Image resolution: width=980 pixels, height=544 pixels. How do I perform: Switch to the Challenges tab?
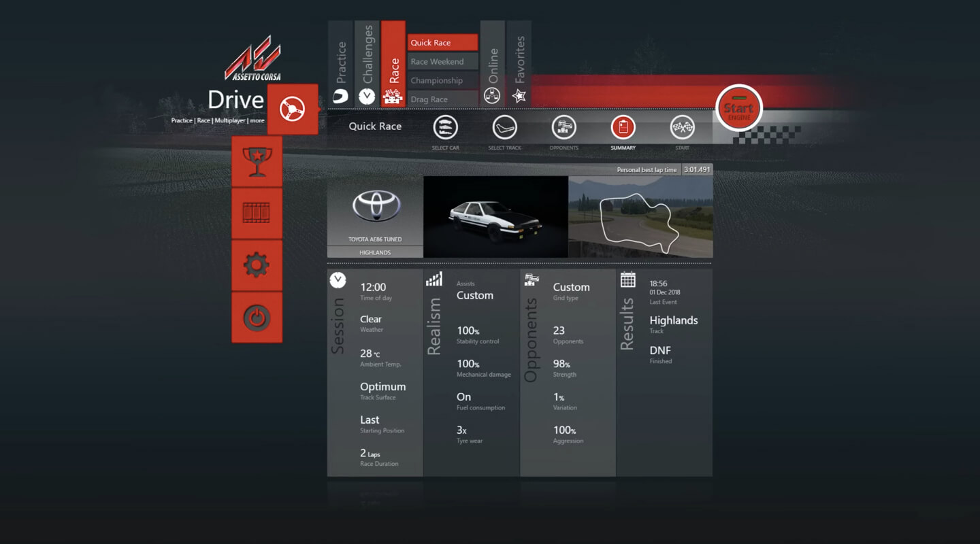pos(366,64)
